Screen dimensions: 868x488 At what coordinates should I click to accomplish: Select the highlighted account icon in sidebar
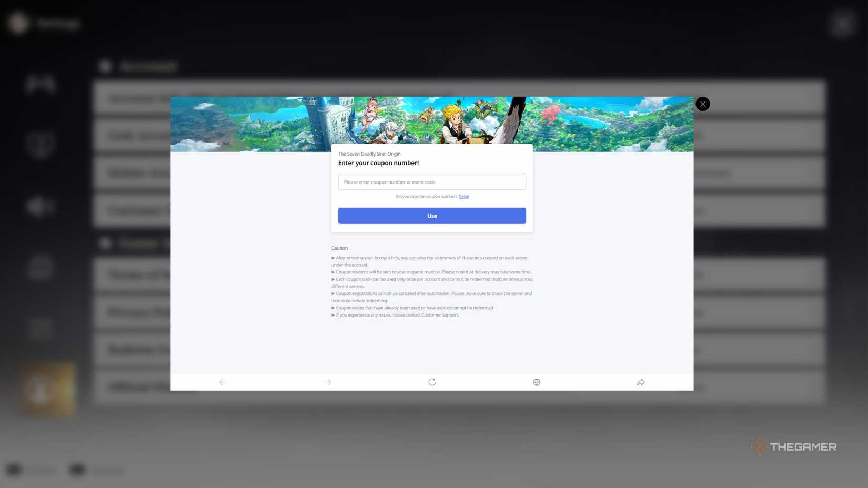coord(48,390)
